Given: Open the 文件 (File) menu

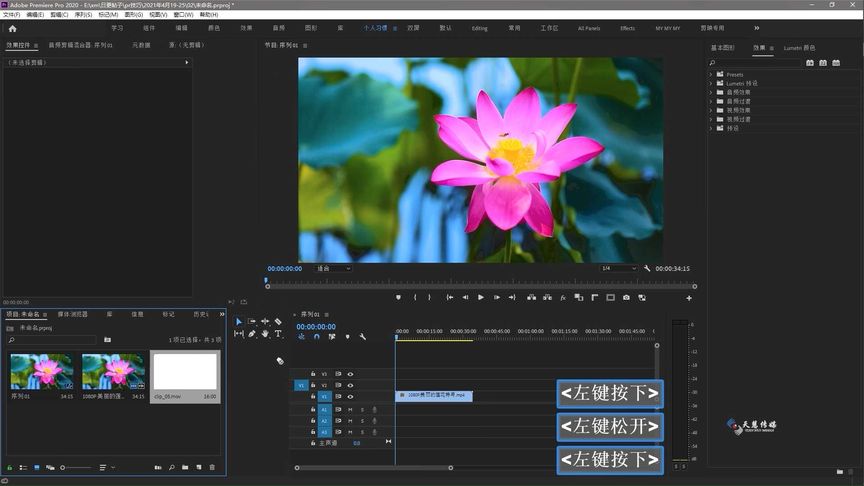Looking at the screenshot, I should pyautogui.click(x=11, y=15).
